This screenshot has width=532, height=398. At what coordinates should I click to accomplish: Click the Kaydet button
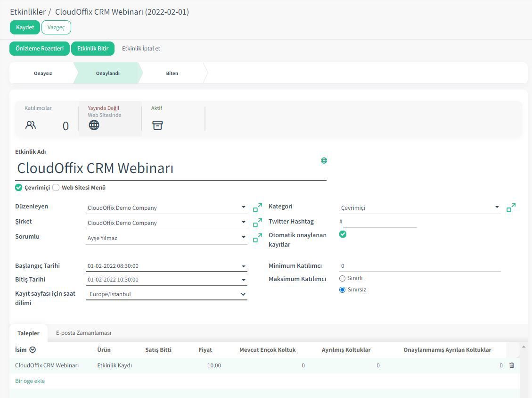point(25,27)
